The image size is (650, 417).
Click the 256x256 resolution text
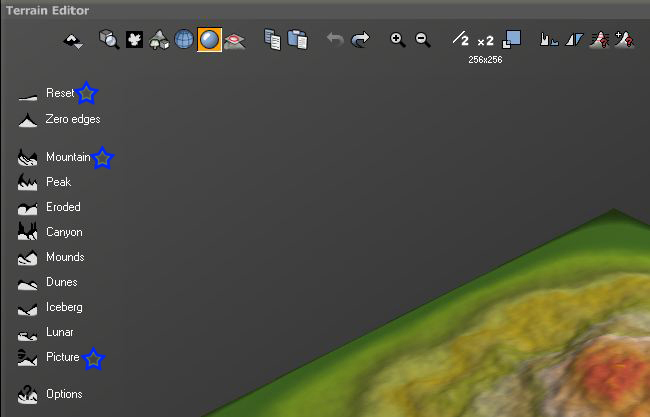pyautogui.click(x=485, y=60)
